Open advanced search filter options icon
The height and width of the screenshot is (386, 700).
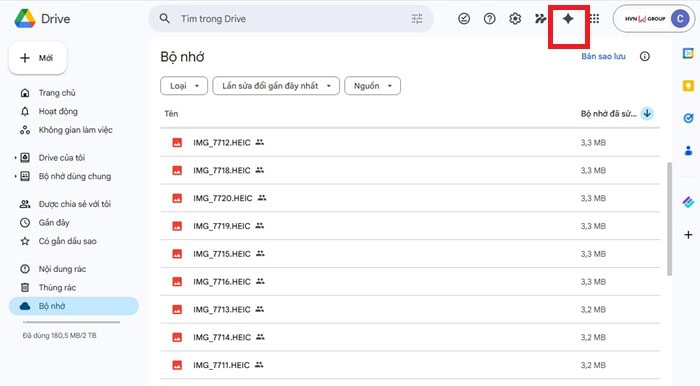417,19
